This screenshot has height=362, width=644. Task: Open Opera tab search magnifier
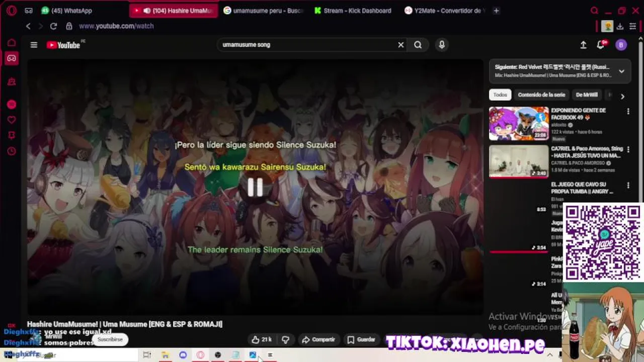(x=594, y=11)
